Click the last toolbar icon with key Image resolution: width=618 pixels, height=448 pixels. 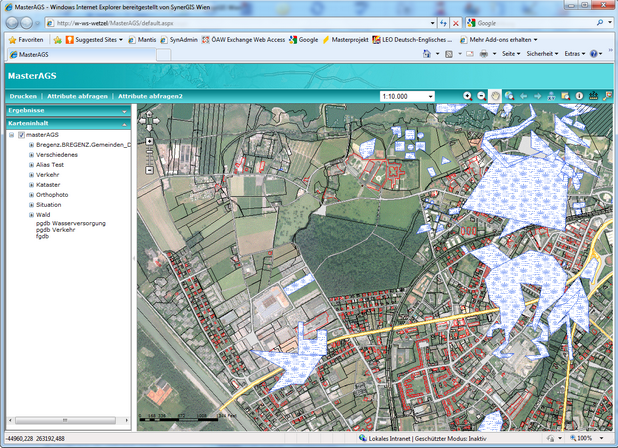[607, 96]
